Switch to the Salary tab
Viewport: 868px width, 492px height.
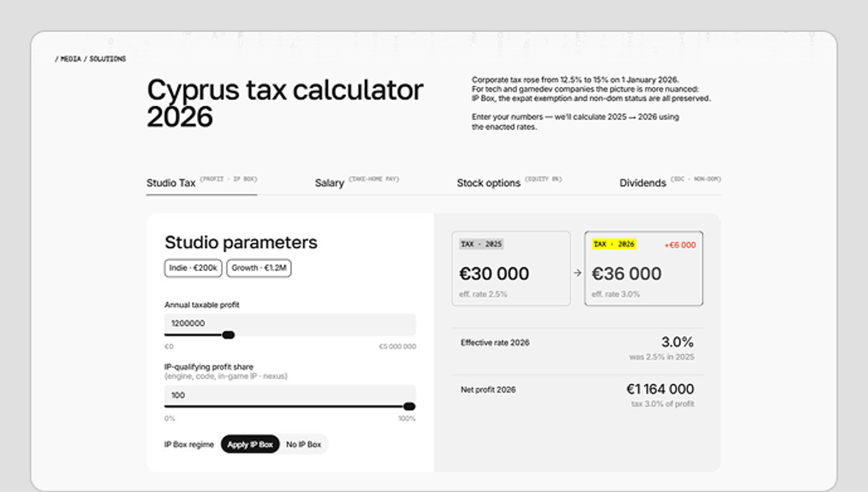(356, 183)
